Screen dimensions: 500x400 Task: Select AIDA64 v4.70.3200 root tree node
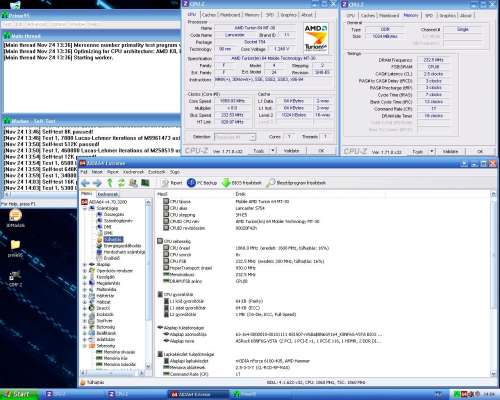click(104, 202)
